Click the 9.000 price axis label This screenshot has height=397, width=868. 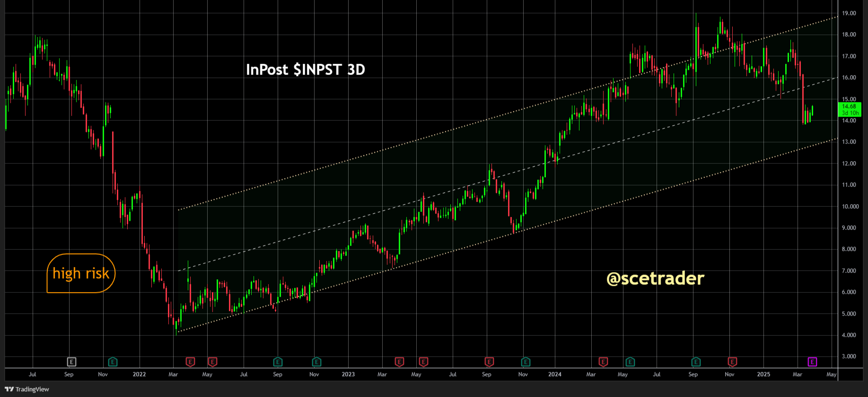point(849,228)
